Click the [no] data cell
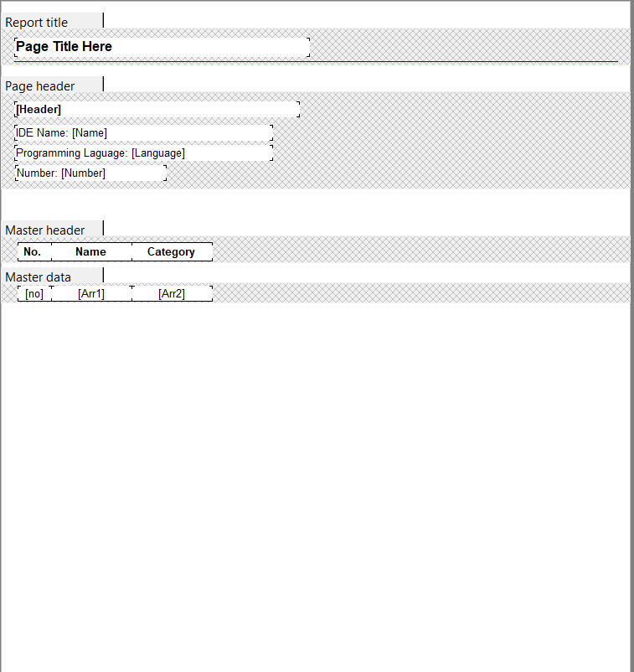634x672 pixels. 34,293
